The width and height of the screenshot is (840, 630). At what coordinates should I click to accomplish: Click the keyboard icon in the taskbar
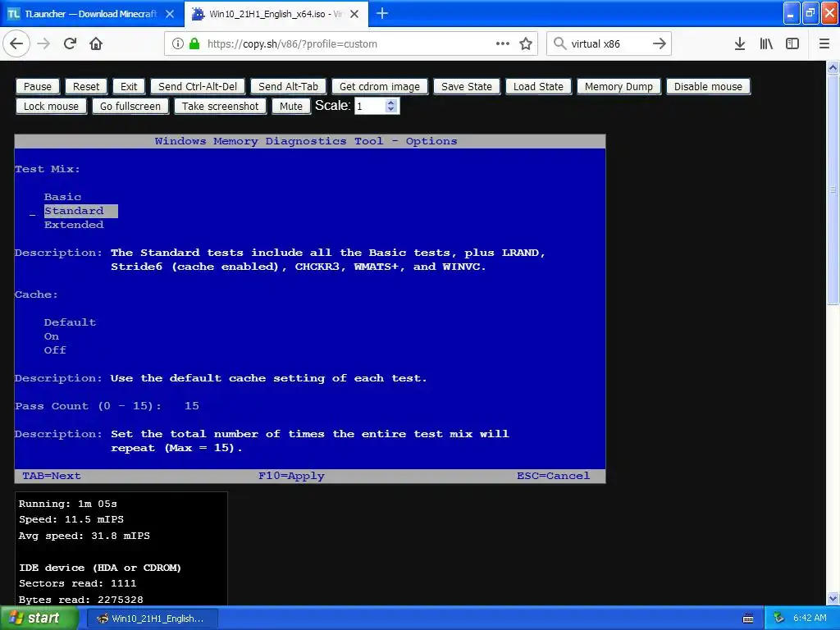[x=748, y=619]
